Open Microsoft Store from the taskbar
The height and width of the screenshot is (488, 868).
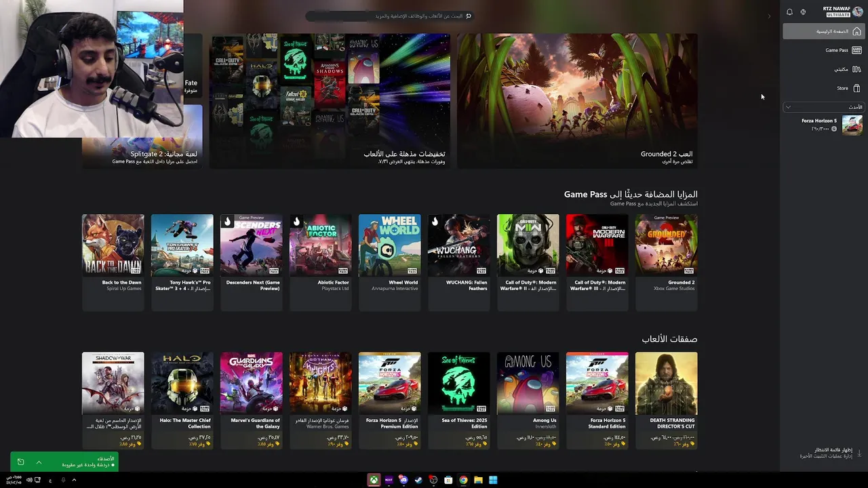pos(448,480)
